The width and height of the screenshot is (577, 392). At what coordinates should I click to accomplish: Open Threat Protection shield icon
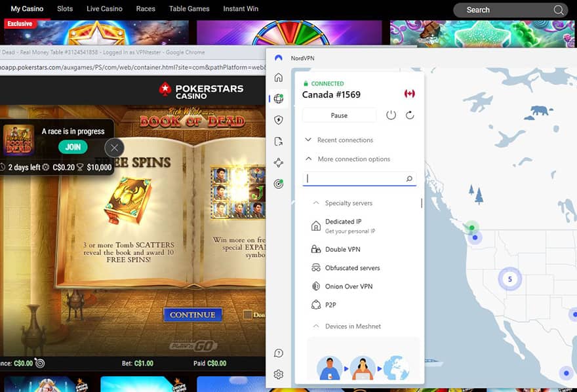tap(279, 120)
